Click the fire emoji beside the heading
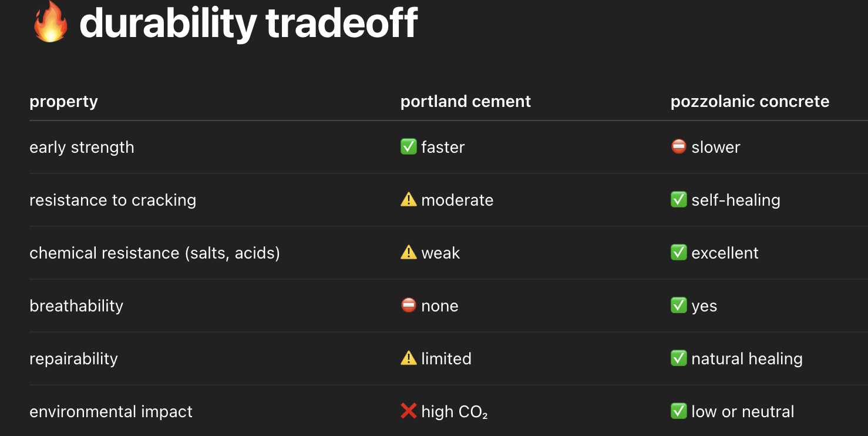Image resolution: width=868 pixels, height=436 pixels. (50, 22)
